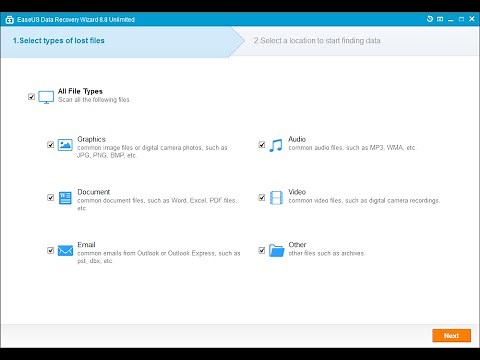Close the Data Recovery Wizard window
The width and height of the screenshot is (480, 360).
click(x=472, y=19)
